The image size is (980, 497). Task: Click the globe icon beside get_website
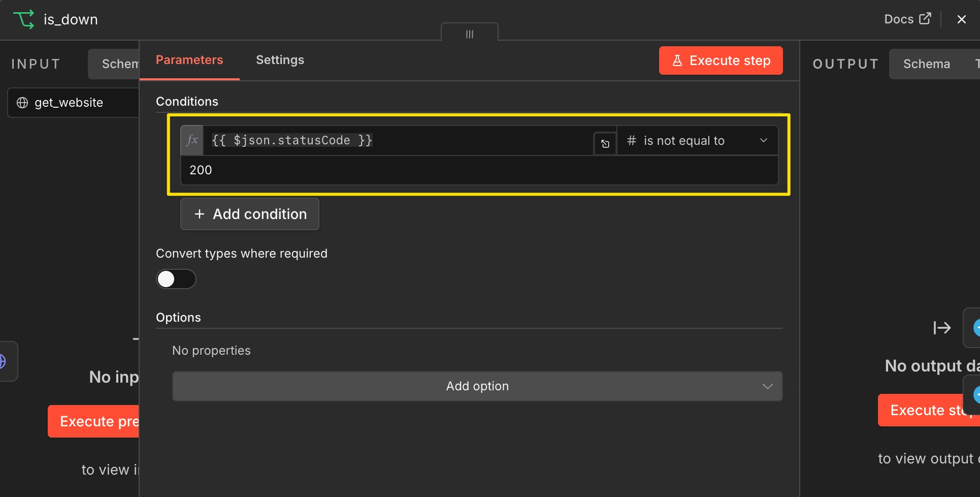(22, 103)
